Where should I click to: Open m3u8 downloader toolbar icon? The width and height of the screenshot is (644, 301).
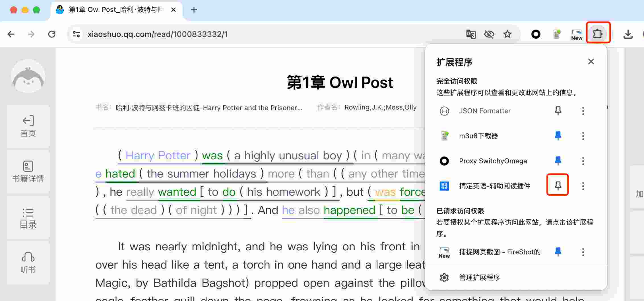click(x=557, y=34)
